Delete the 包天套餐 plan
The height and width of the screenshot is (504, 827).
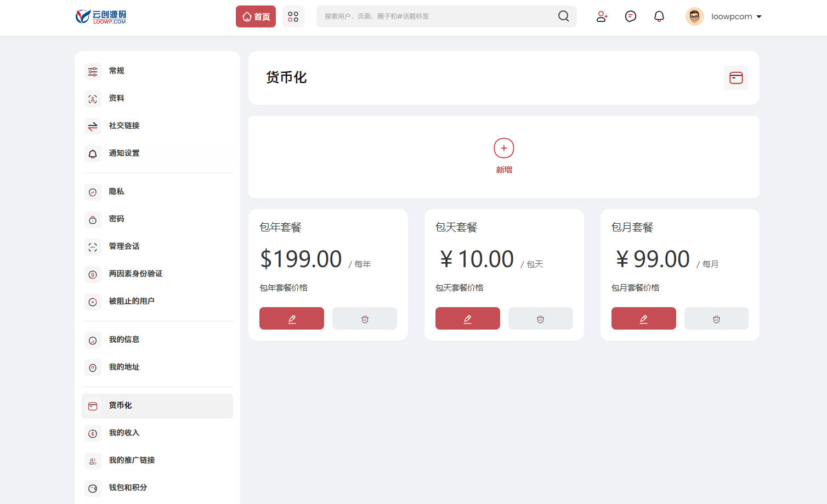click(541, 319)
